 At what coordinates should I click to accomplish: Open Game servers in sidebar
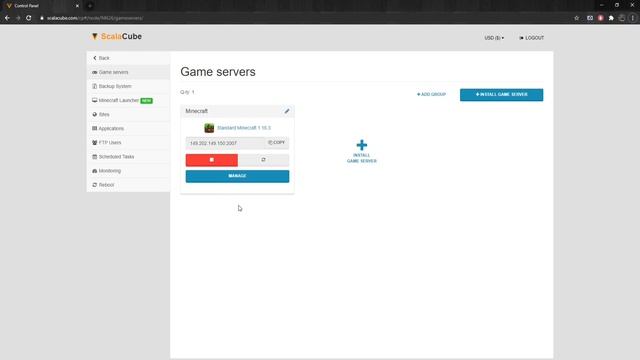(x=128, y=72)
